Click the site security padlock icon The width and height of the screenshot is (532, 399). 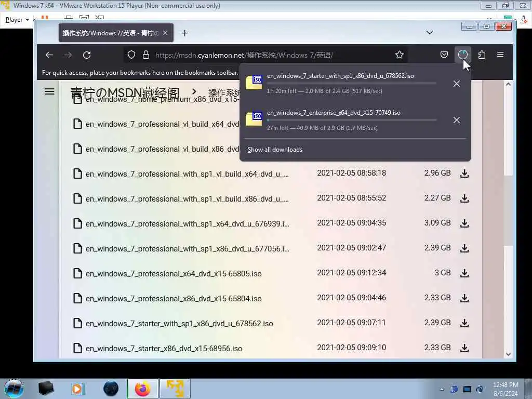coord(146,55)
